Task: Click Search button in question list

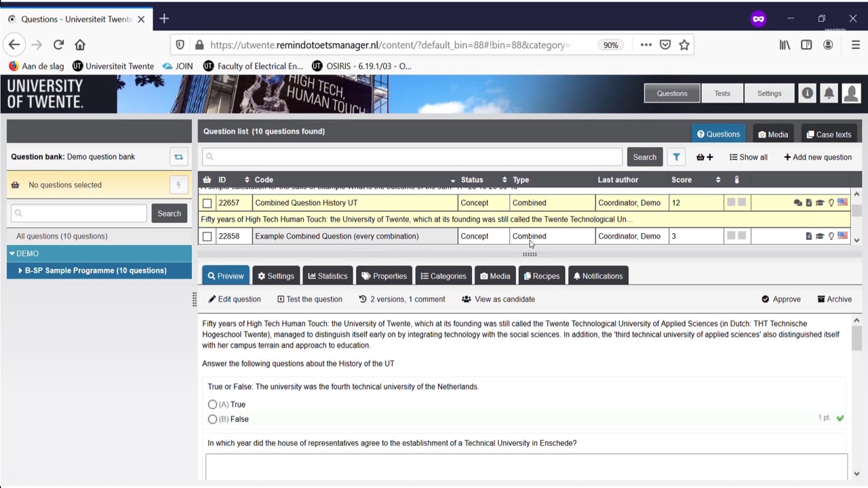Action: [x=644, y=157]
